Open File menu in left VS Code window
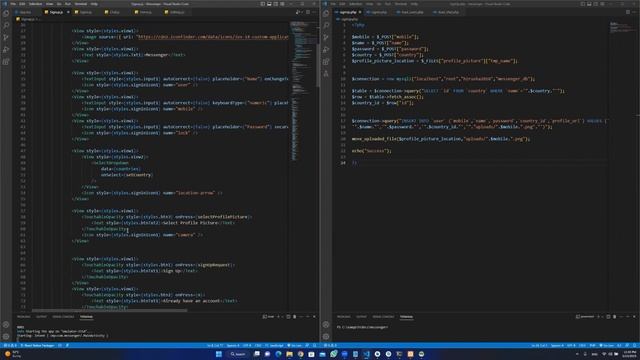640x360 pixels. 13,4
